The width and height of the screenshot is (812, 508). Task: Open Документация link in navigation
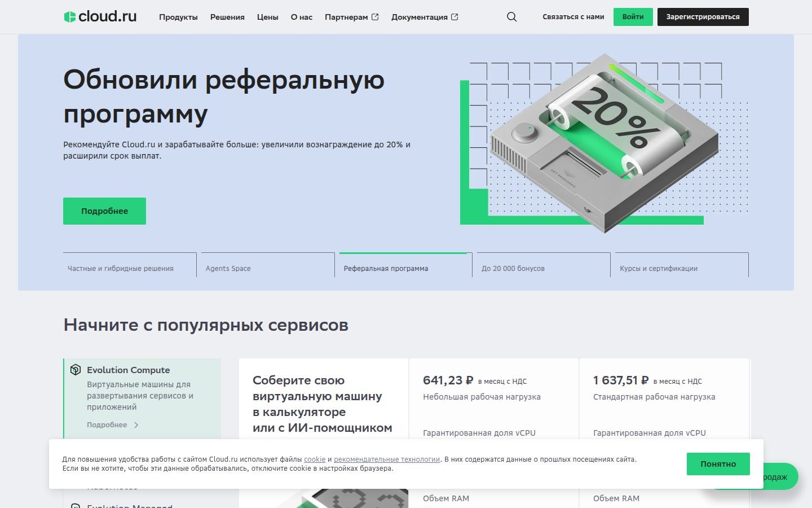(420, 17)
